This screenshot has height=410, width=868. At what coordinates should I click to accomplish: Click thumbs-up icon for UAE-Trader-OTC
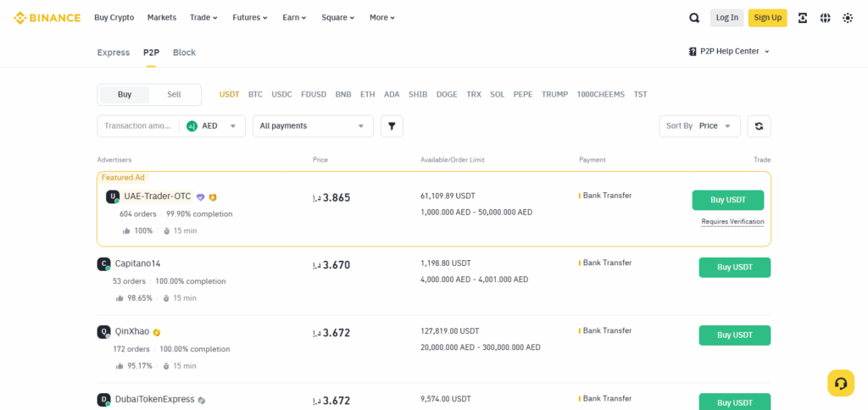coord(126,230)
